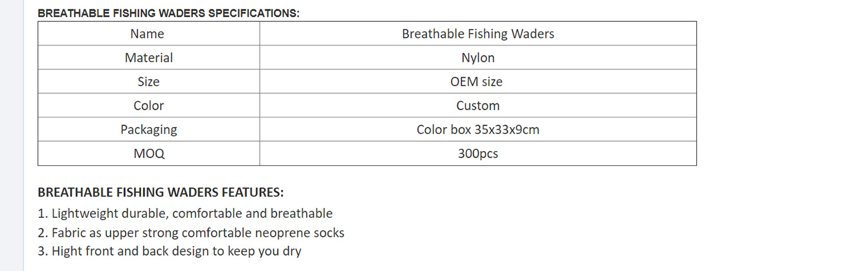Click the 'Hight front and back design' line
Viewport: 868px width, 271px height.
169,251
